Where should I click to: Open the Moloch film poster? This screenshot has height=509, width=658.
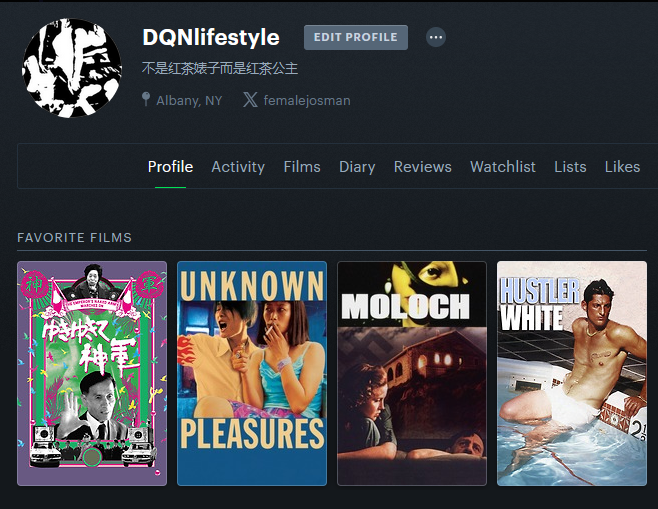coord(412,373)
